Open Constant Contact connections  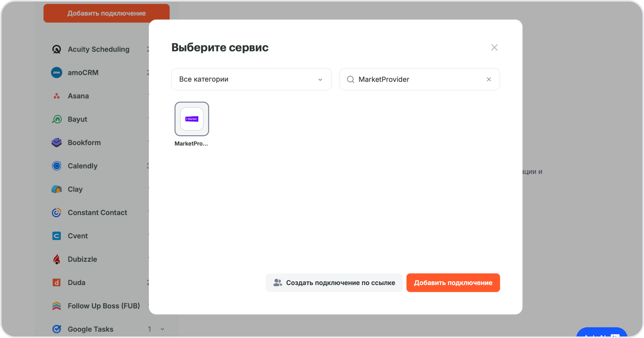[x=97, y=212]
